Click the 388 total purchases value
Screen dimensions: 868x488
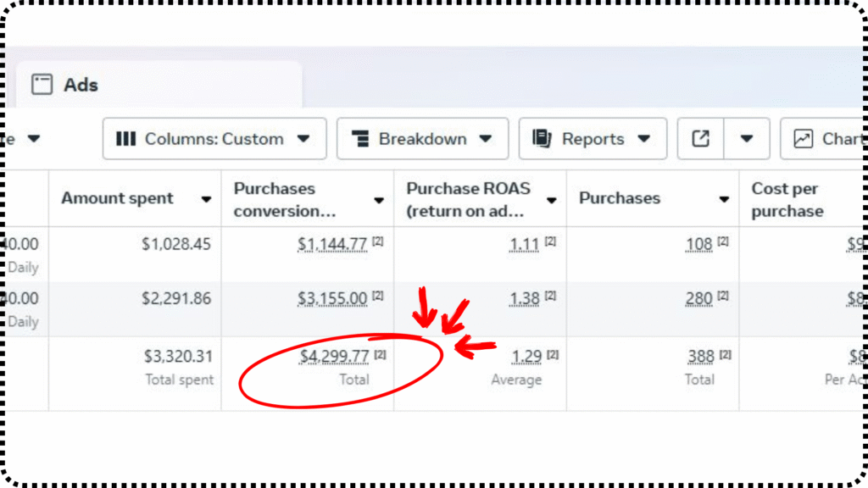(x=700, y=357)
